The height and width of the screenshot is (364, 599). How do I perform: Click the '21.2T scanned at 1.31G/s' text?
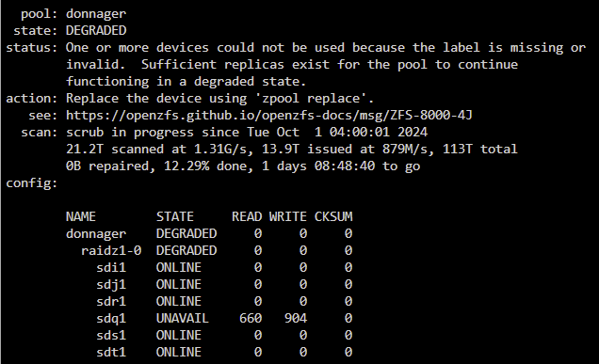coord(158,150)
